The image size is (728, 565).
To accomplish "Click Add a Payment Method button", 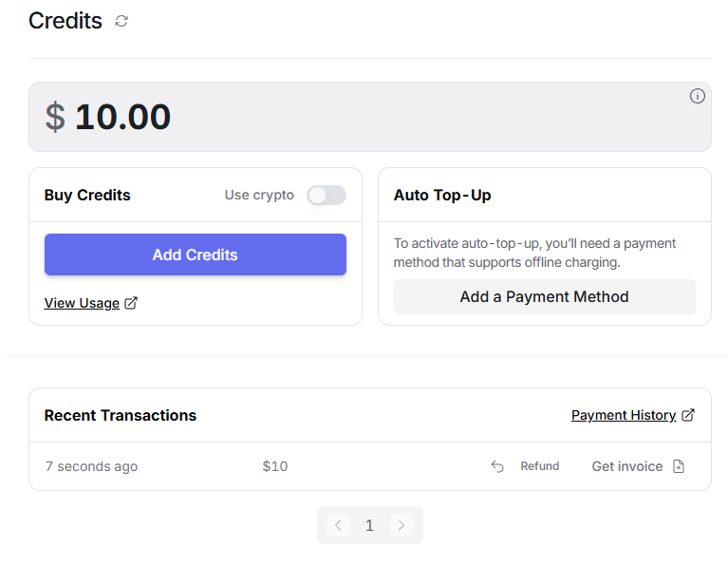I will click(544, 296).
